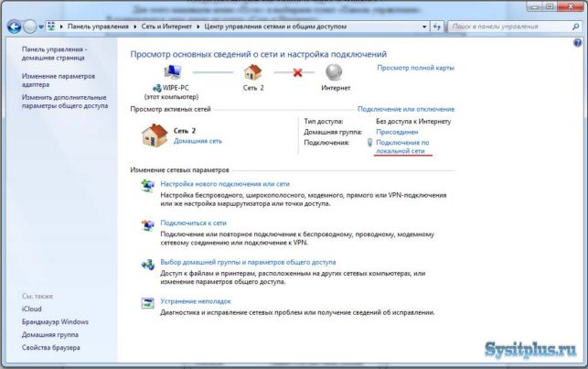Click 'Без доступа к Интернету' access type text

point(413,121)
